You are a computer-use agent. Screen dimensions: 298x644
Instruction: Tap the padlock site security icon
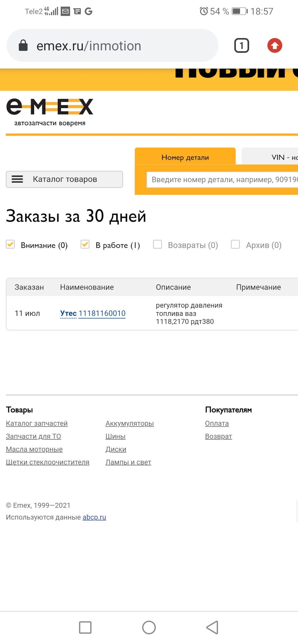(x=23, y=46)
